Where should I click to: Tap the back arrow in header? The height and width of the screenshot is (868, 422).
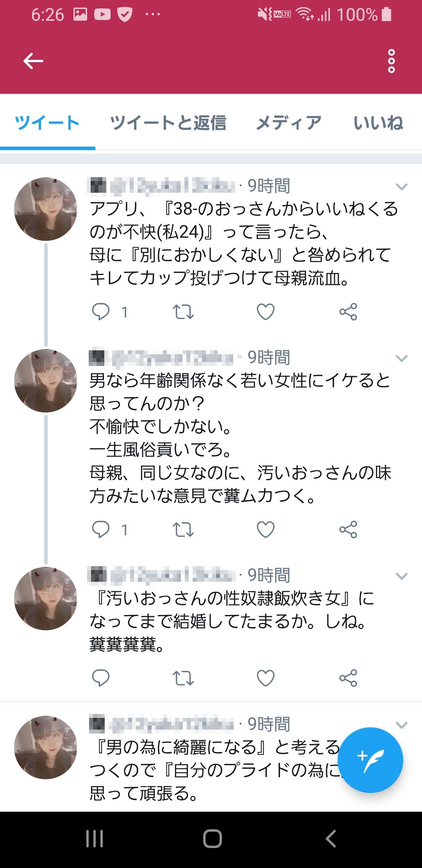pos(33,61)
